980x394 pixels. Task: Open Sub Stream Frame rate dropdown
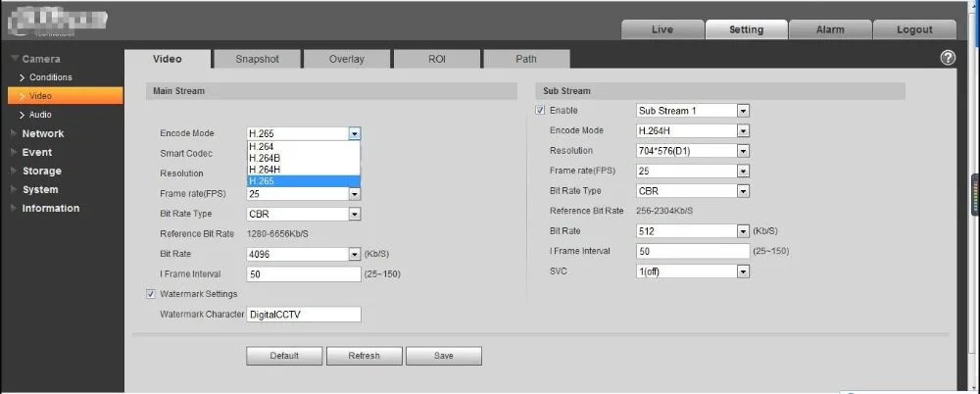tap(743, 171)
